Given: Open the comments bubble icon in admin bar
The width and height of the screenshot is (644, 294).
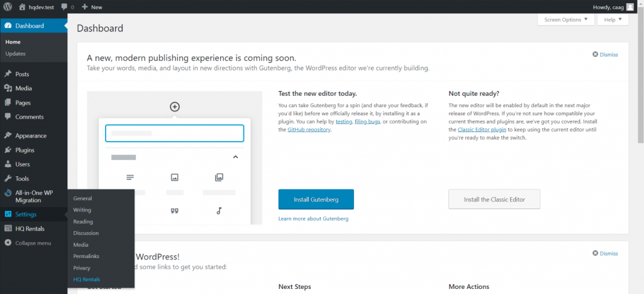Looking at the screenshot, I should (x=64, y=7).
